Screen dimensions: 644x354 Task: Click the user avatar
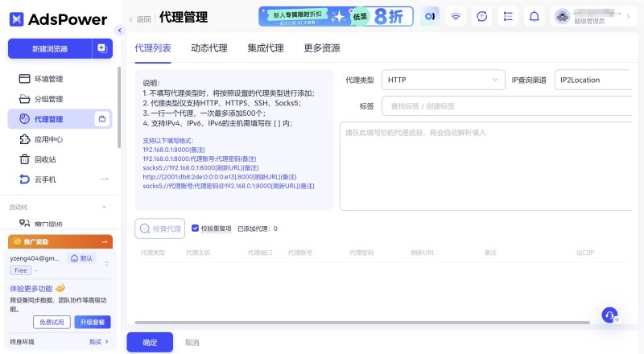[562, 16]
